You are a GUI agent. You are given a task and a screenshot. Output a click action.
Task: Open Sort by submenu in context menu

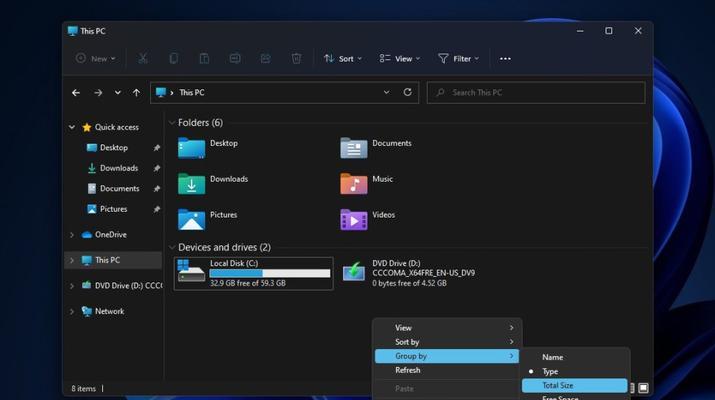tap(447, 342)
